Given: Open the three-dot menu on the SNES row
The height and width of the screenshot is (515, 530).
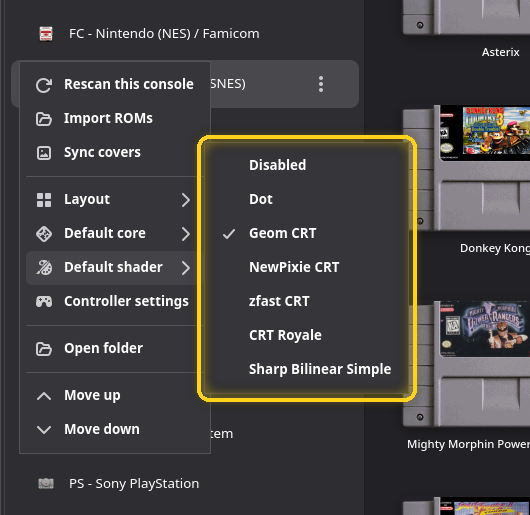Looking at the screenshot, I should tap(321, 84).
